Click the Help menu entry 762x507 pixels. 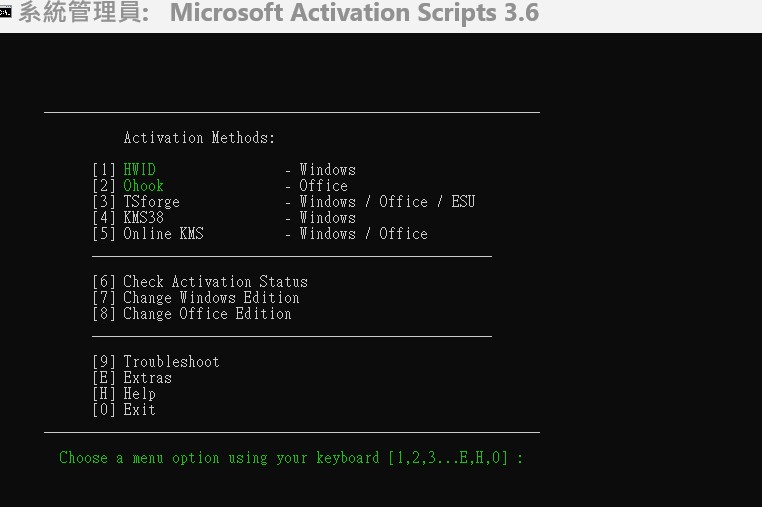click(139, 394)
